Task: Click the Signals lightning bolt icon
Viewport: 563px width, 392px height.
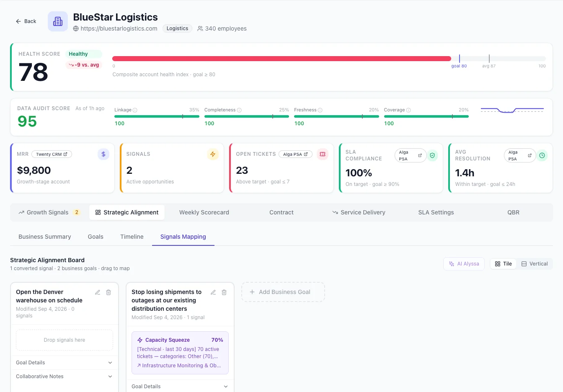Action: (213, 154)
